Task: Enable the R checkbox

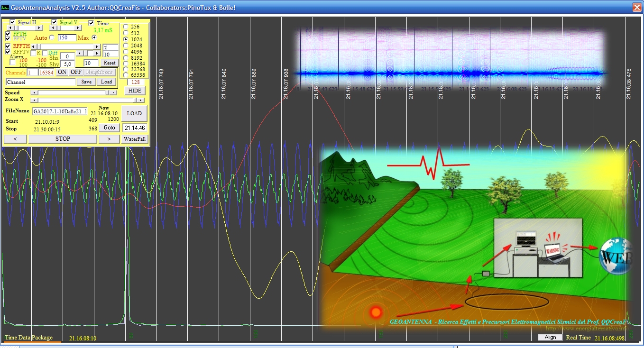Action: 33,54
